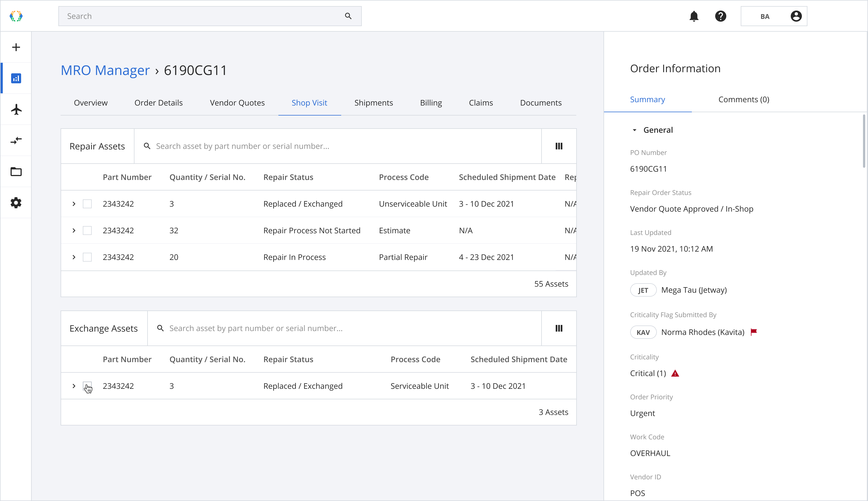Click the '3 Assets' count text

[553, 412]
